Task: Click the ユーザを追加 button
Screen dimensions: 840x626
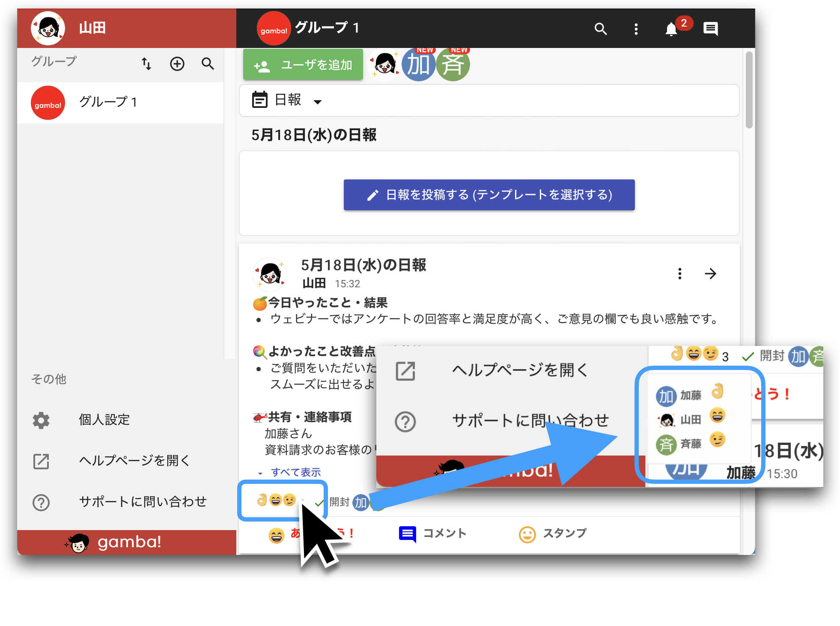Action: click(303, 65)
